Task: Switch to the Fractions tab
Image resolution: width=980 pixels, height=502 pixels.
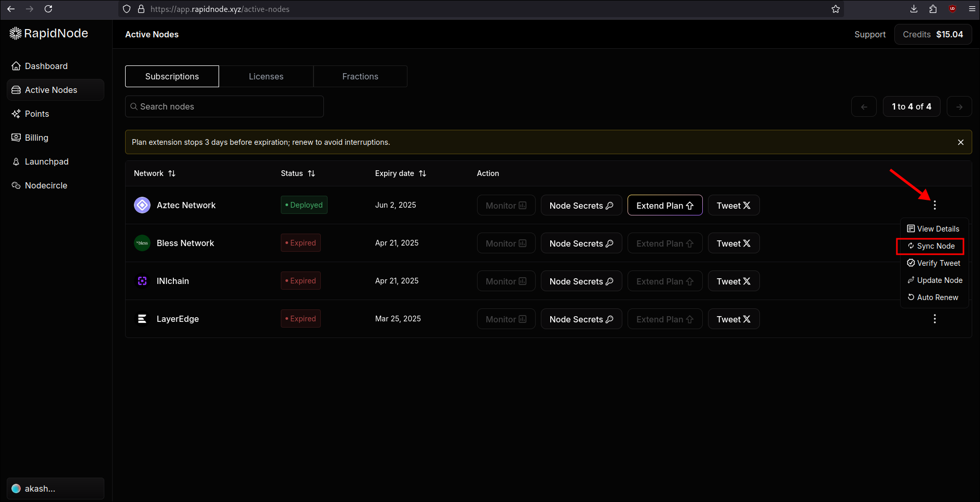Action: pyautogui.click(x=360, y=76)
